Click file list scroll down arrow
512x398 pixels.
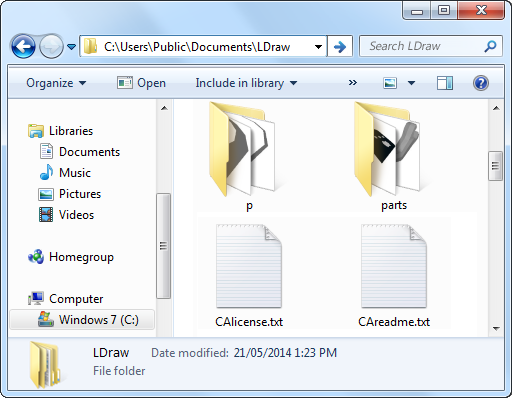tap(496, 329)
